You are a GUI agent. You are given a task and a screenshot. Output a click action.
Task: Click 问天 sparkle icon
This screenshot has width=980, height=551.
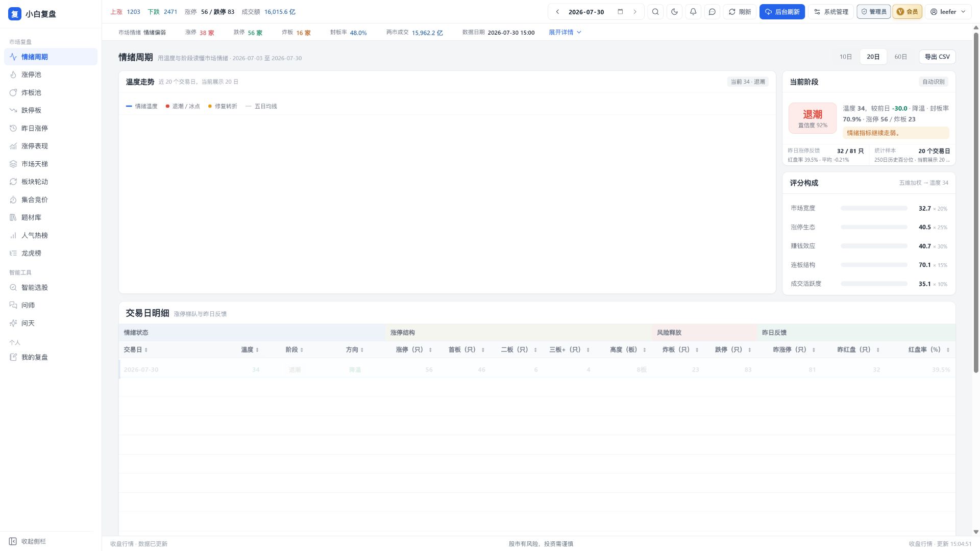pyautogui.click(x=13, y=323)
